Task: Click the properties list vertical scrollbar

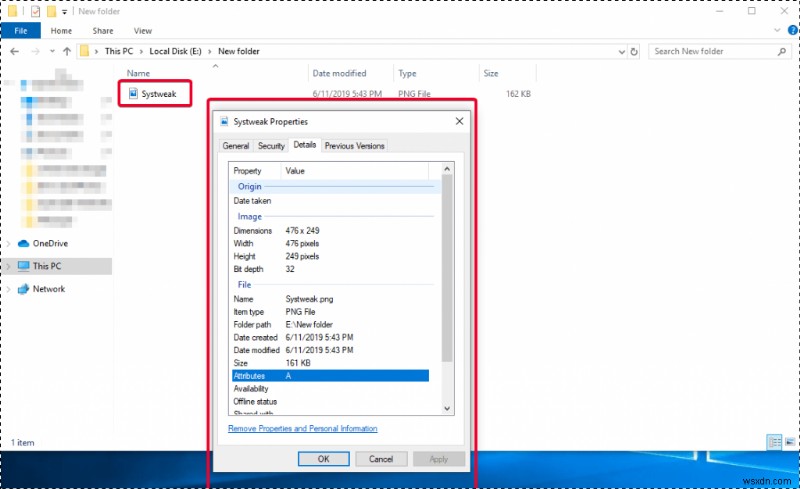Action: 447,280
